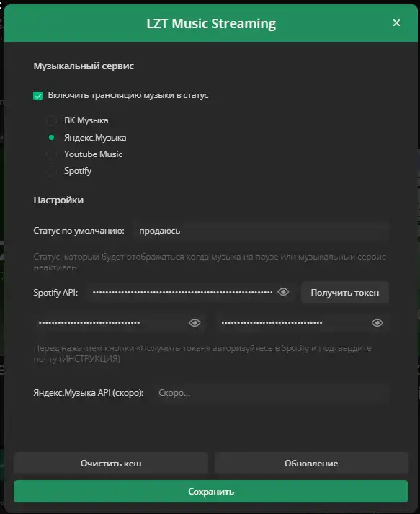
Task: Select the Яндекс.Музыка radio option
Action: 51,138
